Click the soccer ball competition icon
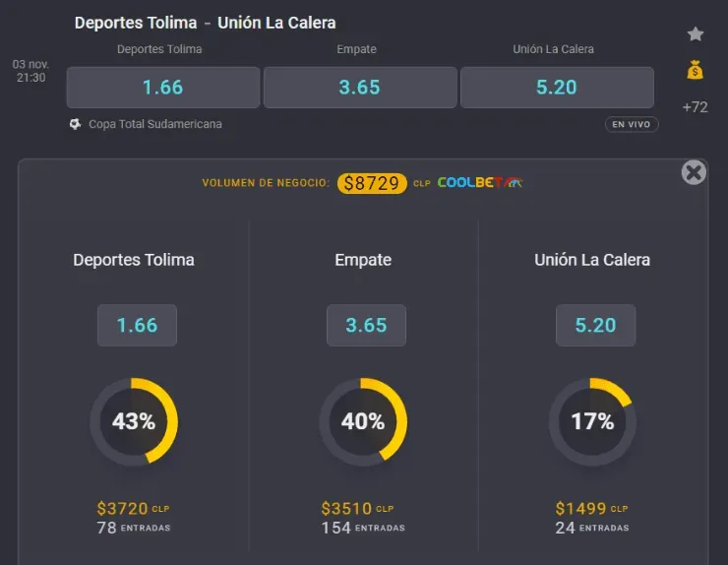728x565 pixels. tap(76, 124)
